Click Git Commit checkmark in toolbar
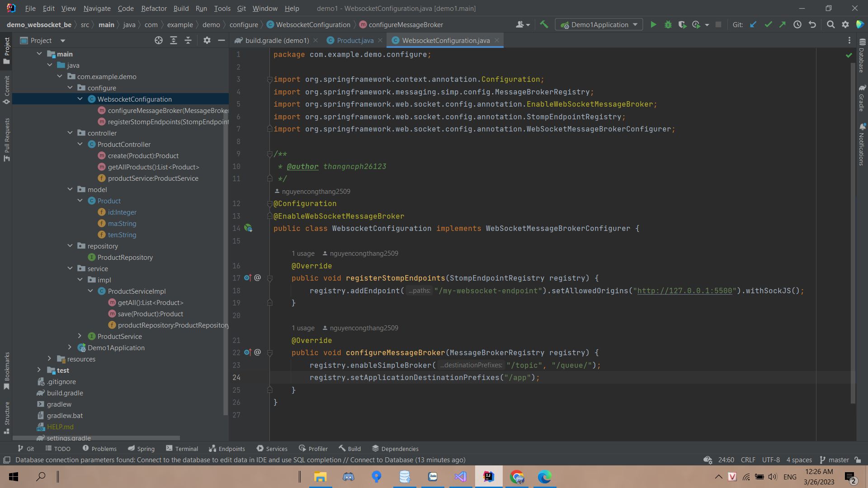 [x=768, y=25]
